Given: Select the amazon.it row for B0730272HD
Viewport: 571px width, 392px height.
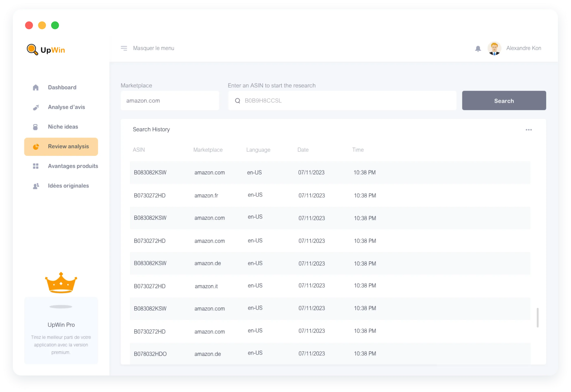Looking at the screenshot, I should pyautogui.click(x=270, y=286).
